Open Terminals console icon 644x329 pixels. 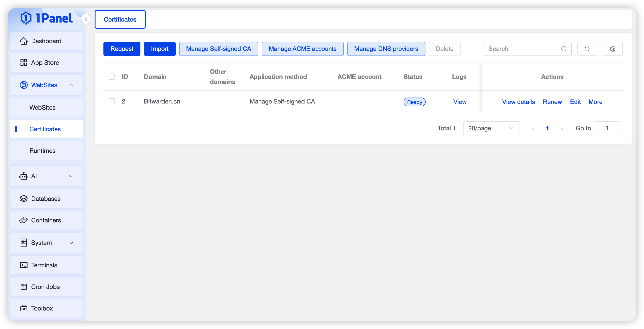click(x=24, y=265)
